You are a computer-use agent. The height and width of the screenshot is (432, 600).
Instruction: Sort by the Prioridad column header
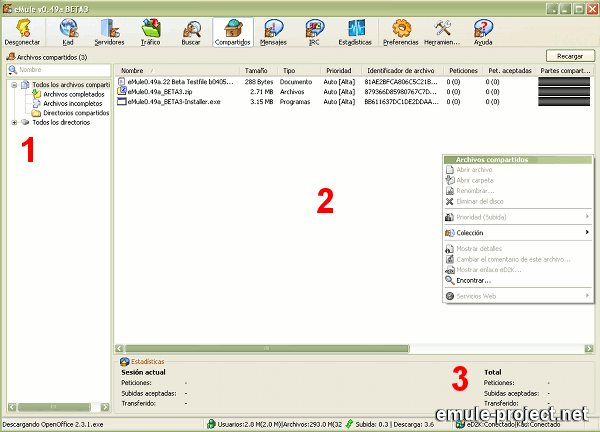point(342,70)
